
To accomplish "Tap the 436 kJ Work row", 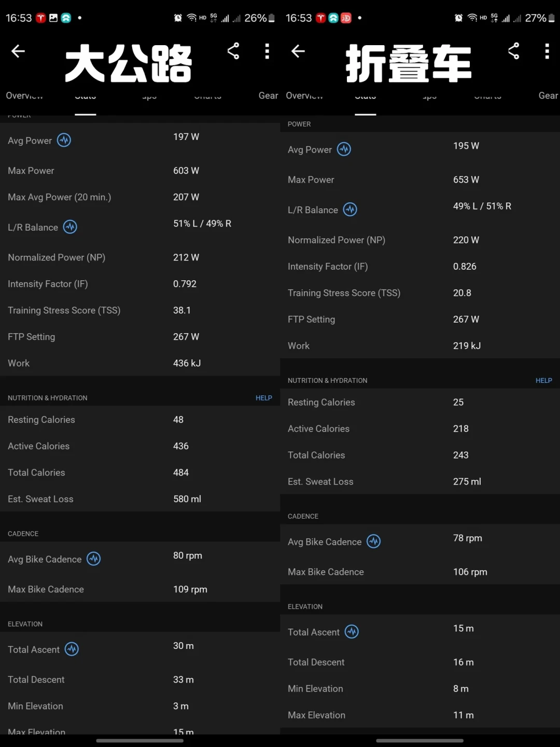I will (x=140, y=363).
